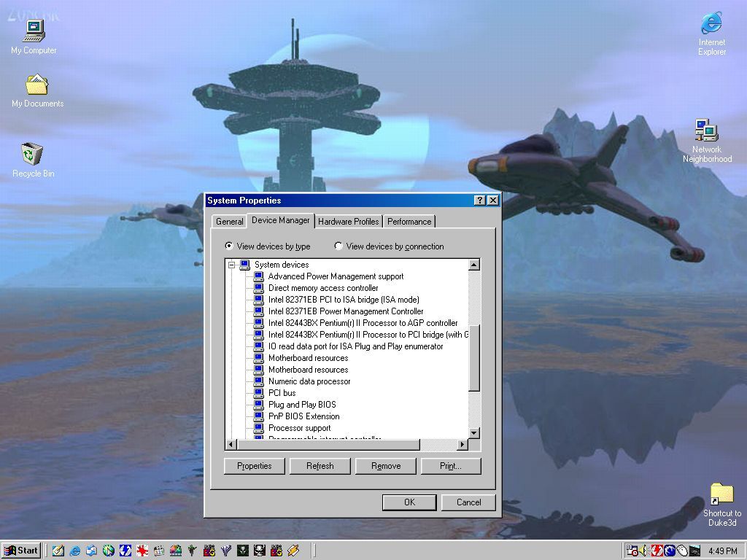Viewport: 747px width, 560px height.
Task: Select View devices by connection
Action: tap(338, 246)
